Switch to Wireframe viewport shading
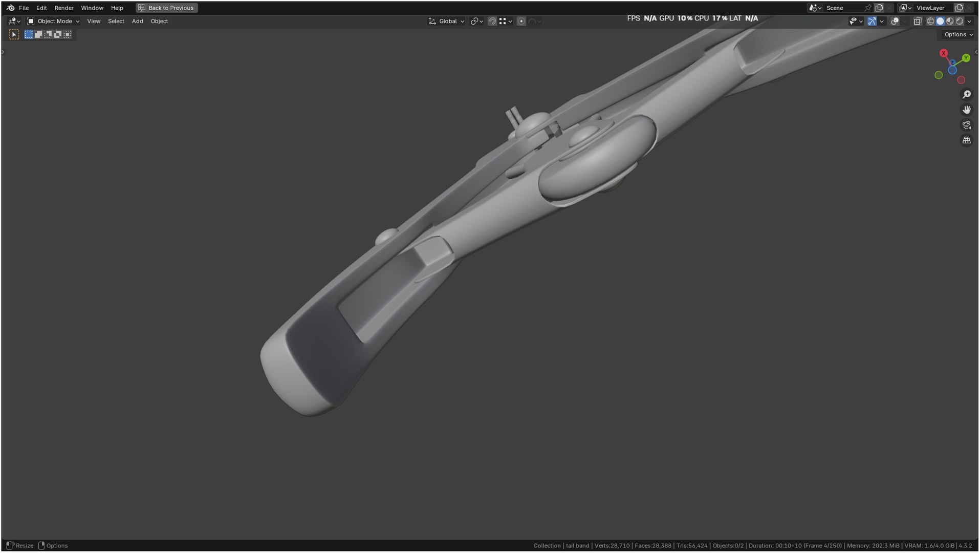Screen dimensions: 980x553 (930, 21)
